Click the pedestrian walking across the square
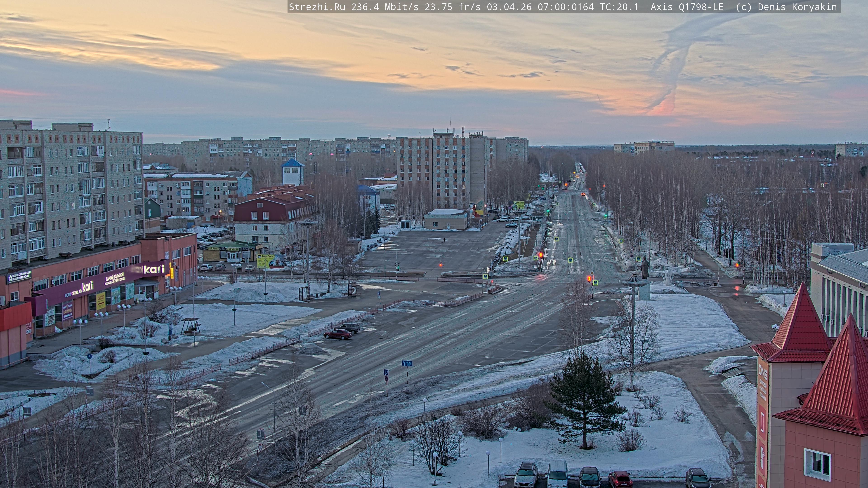868x488 pixels. tap(444, 240)
